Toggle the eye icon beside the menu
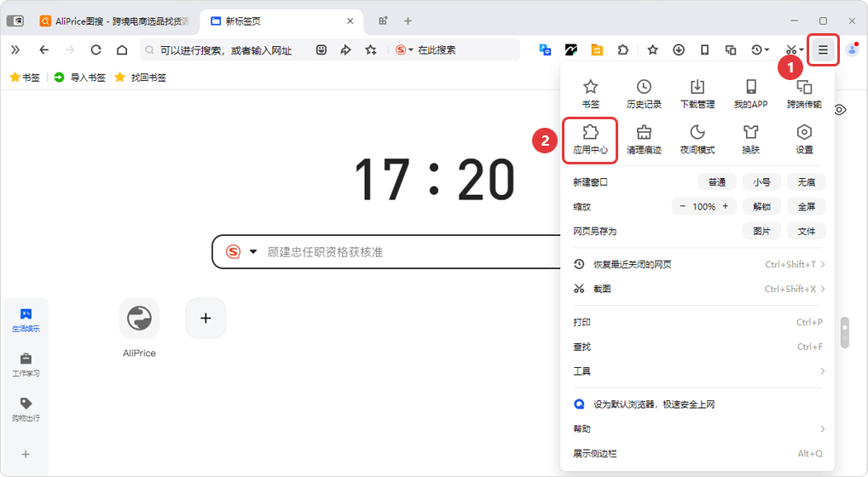 point(840,110)
